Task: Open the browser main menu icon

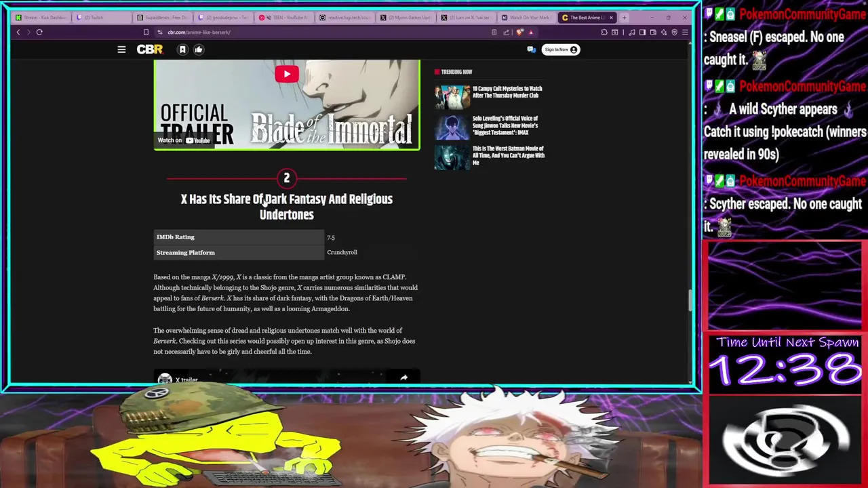Action: 685,32
